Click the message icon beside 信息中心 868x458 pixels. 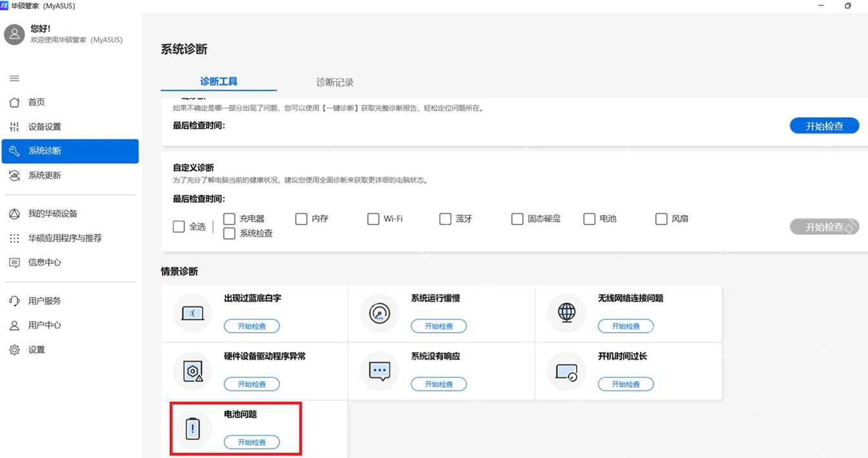pos(14,262)
